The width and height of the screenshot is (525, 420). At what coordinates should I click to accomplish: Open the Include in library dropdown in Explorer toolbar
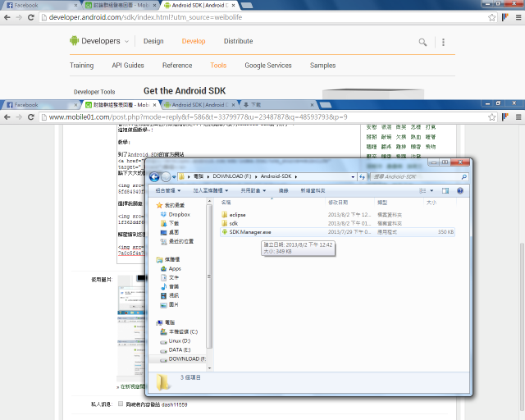click(x=211, y=190)
